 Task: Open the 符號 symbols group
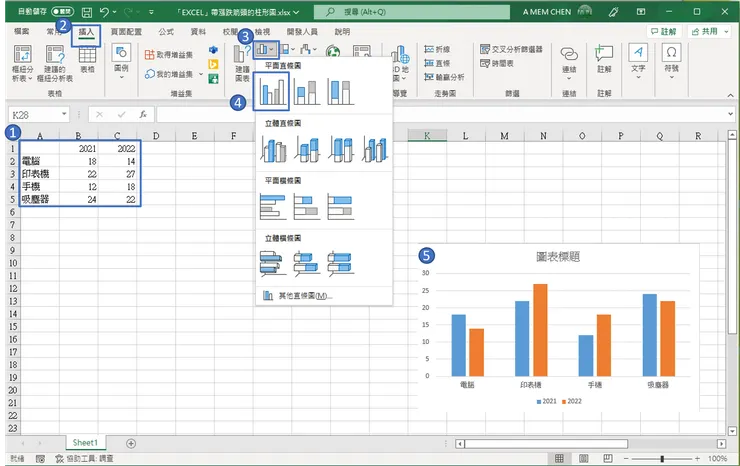point(672,61)
